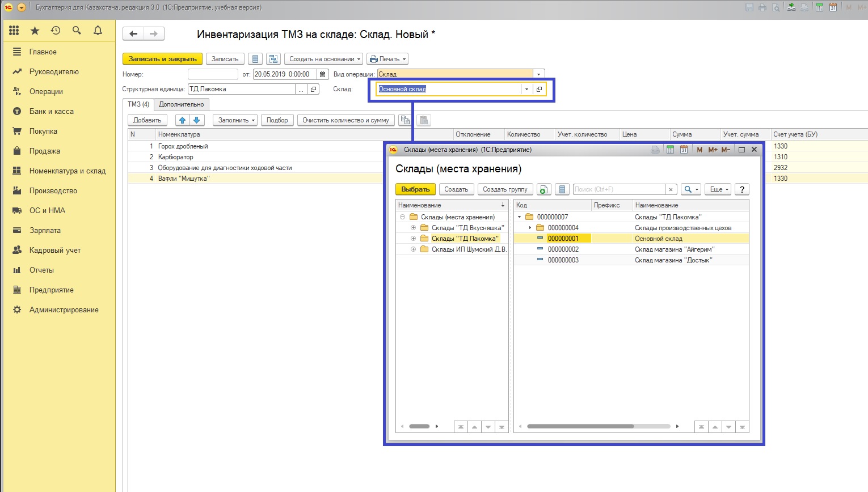Open Создать на основании dropdown
The height and width of the screenshot is (492, 868).
tap(323, 59)
